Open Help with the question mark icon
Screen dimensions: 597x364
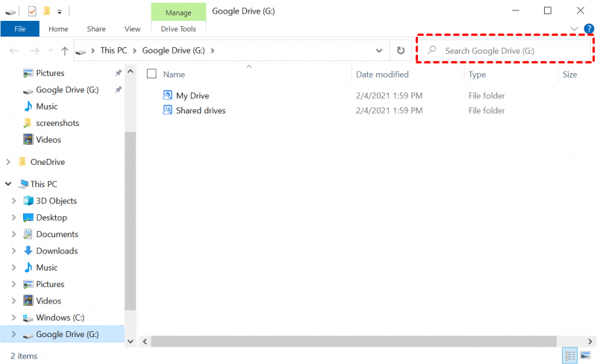point(589,28)
